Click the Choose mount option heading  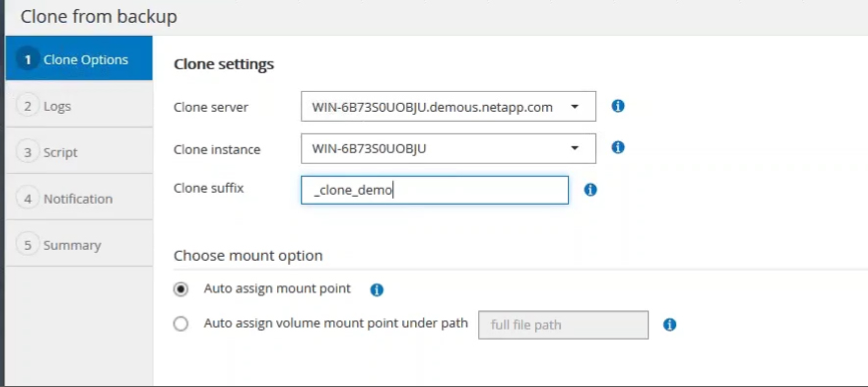click(x=248, y=256)
